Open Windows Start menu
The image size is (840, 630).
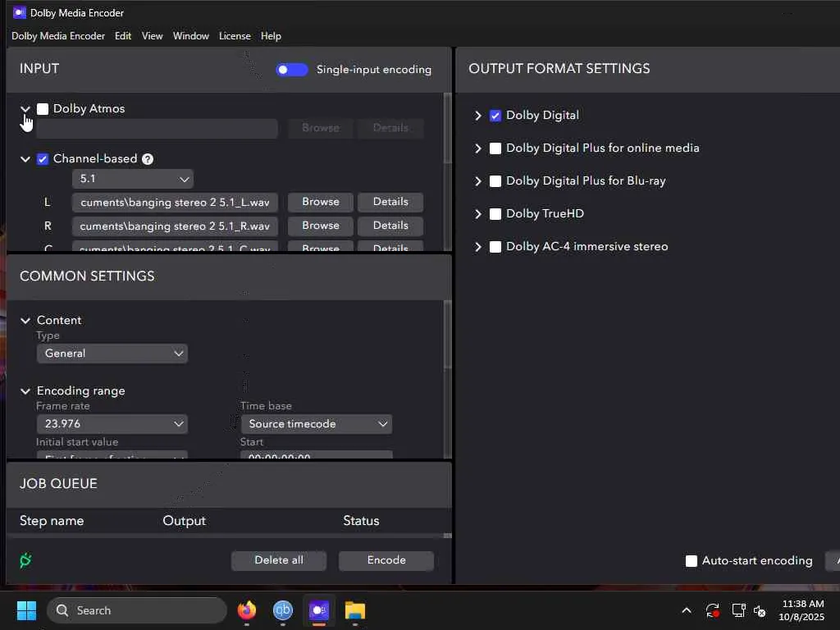[26, 610]
